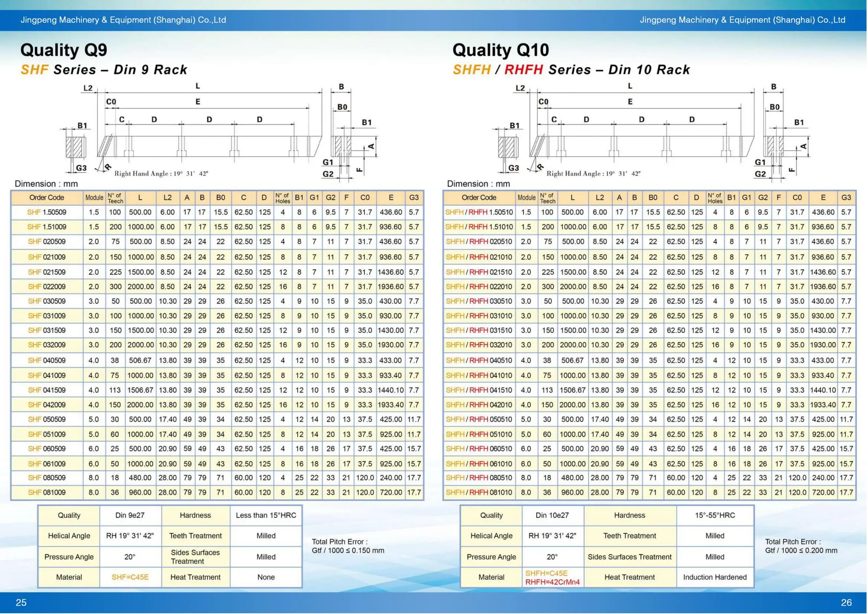Click the Induction Hardened cell

(715, 578)
